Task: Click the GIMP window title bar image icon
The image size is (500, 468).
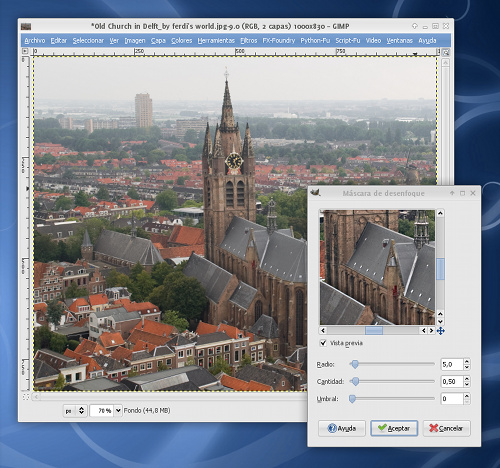Action: (x=26, y=26)
